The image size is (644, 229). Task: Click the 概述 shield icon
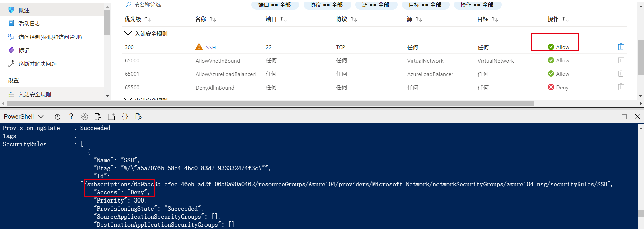pyautogui.click(x=11, y=10)
